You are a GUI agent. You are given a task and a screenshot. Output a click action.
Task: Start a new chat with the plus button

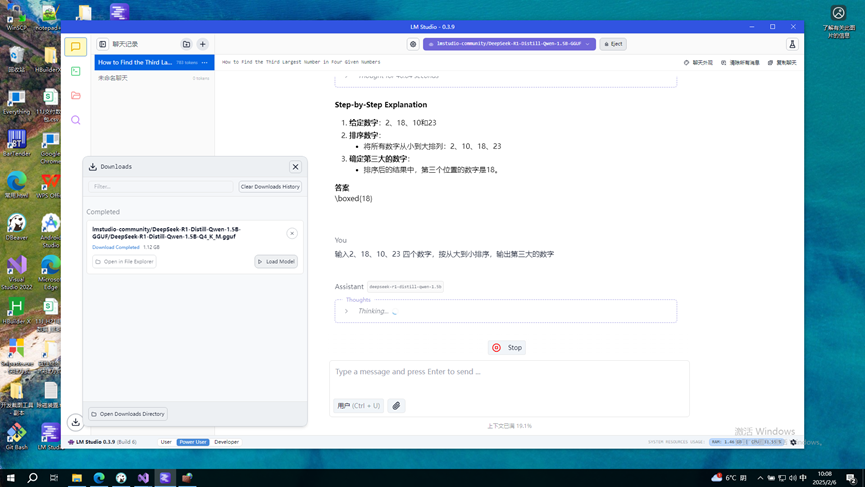(202, 44)
